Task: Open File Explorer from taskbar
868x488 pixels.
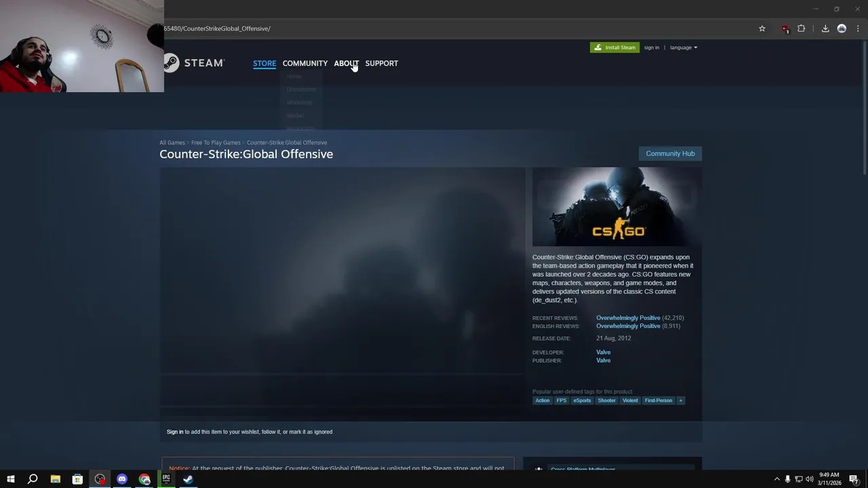Action: [56, 479]
